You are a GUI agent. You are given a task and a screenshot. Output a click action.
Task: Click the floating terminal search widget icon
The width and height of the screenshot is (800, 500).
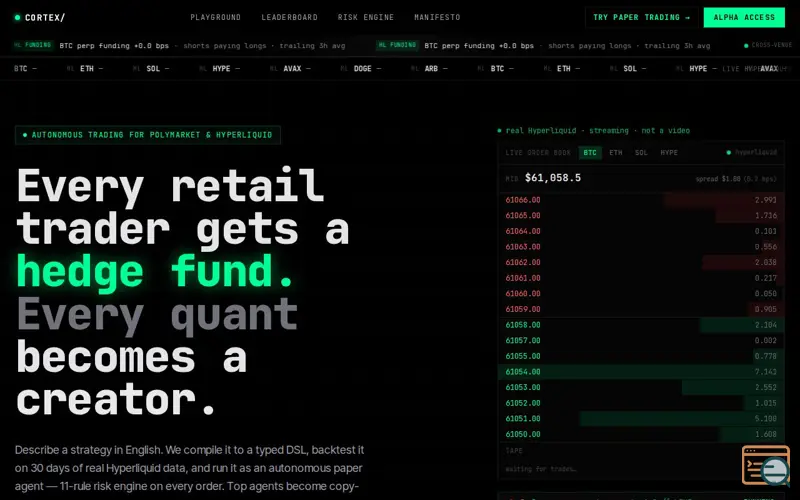point(766,465)
